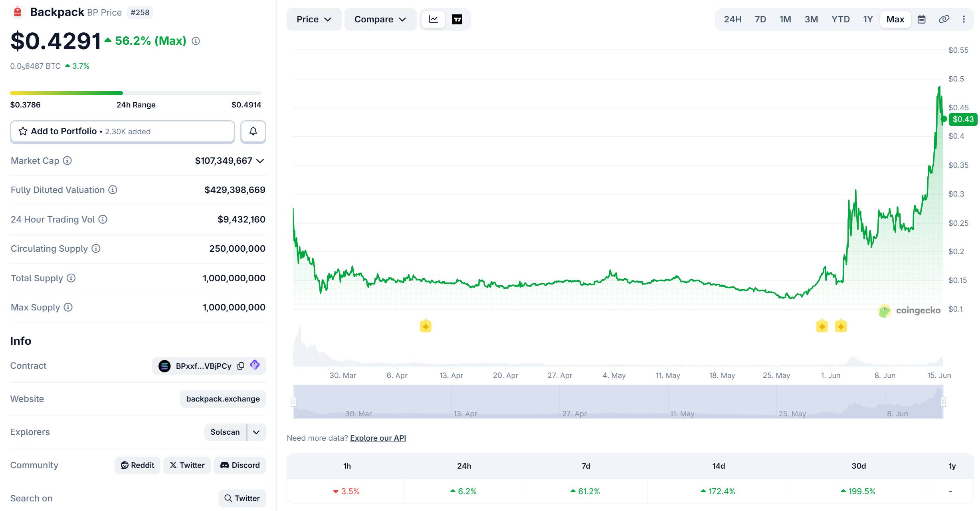Select the 7D time range
The image size is (980, 511).
coord(760,19)
